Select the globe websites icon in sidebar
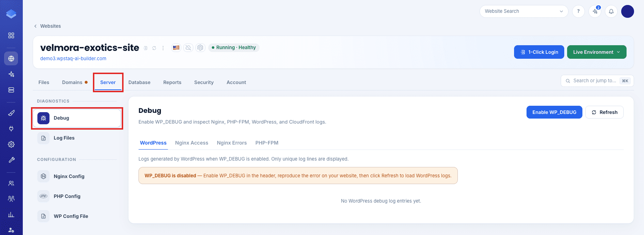The width and height of the screenshot is (644, 235). [11, 58]
